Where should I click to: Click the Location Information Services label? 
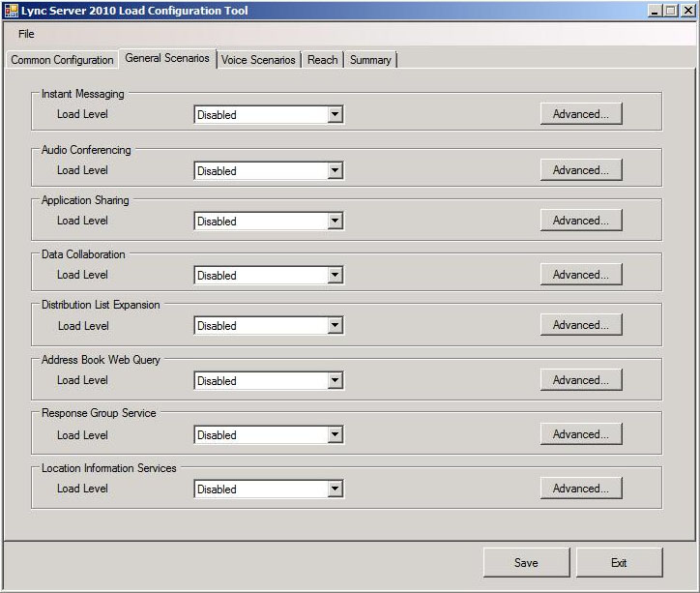click(109, 468)
